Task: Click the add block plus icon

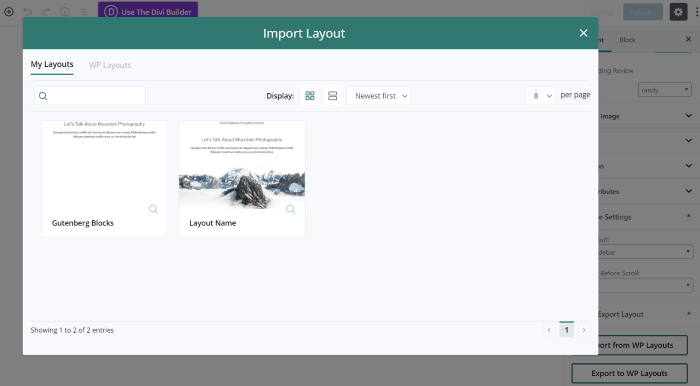Action: (9, 12)
